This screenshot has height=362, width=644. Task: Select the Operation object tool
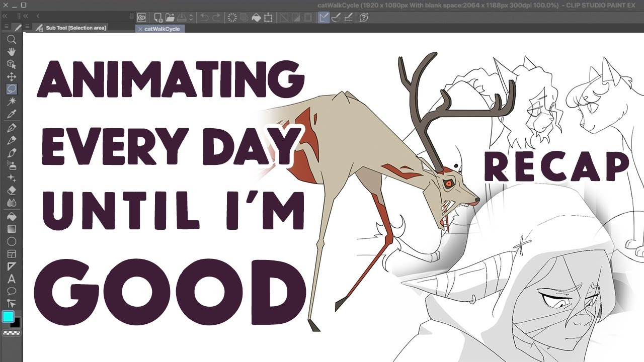pyautogui.click(x=11, y=64)
